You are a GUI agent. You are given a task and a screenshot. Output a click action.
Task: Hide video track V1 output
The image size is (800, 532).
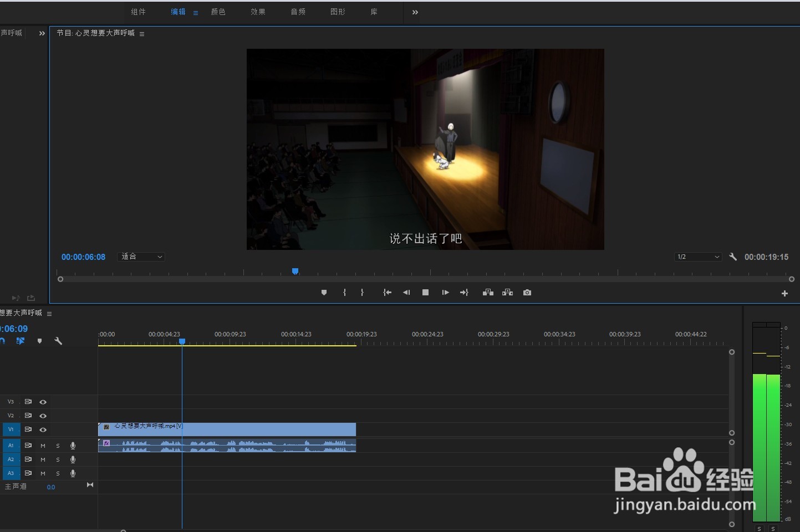(43, 429)
